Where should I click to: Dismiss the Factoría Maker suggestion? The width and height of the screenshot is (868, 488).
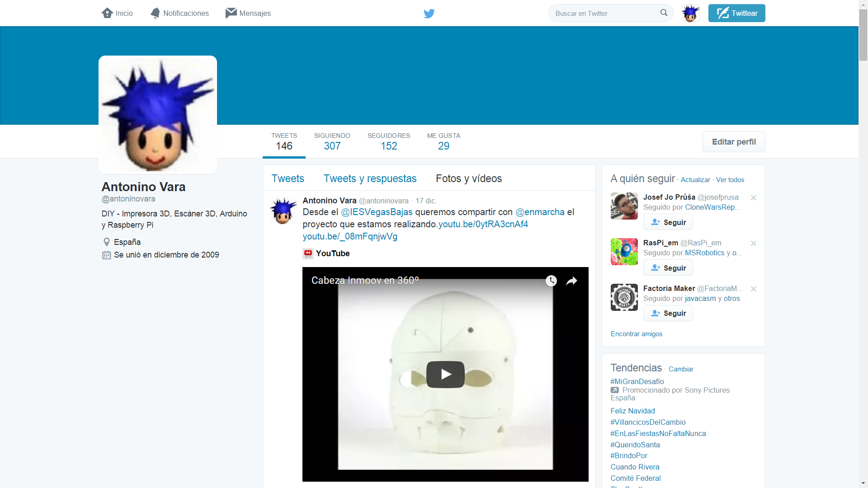(754, 289)
